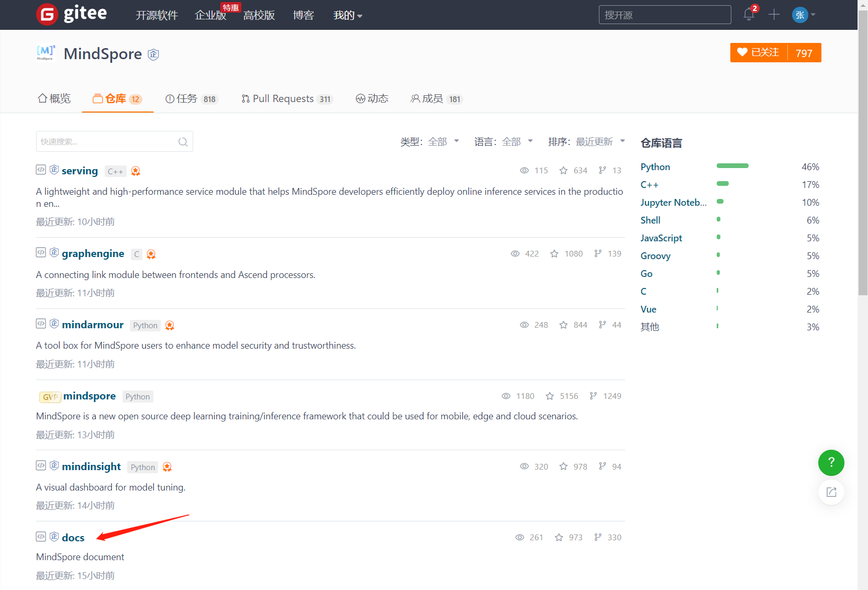The width and height of the screenshot is (868, 590).
Task: Click the Gitee logo icon
Action: (47, 15)
